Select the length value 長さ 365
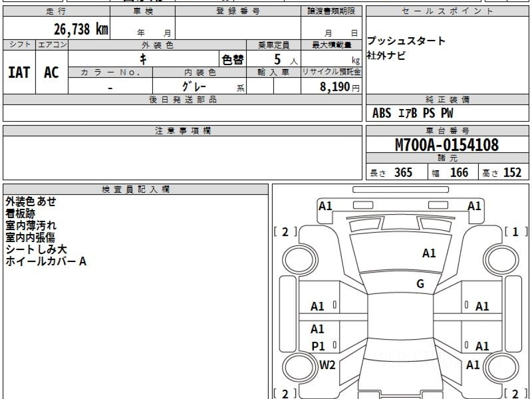Viewport: 532px width, 399px height. tap(391, 172)
